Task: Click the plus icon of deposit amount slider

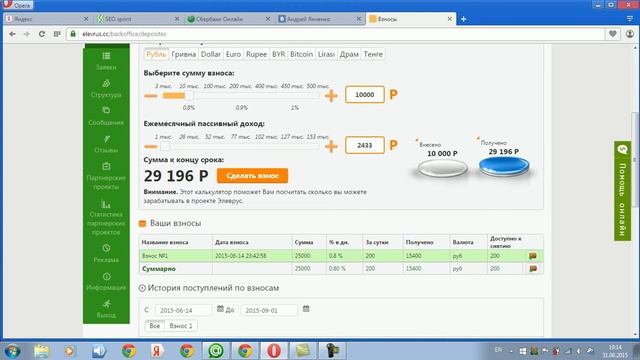Action: pyautogui.click(x=331, y=96)
